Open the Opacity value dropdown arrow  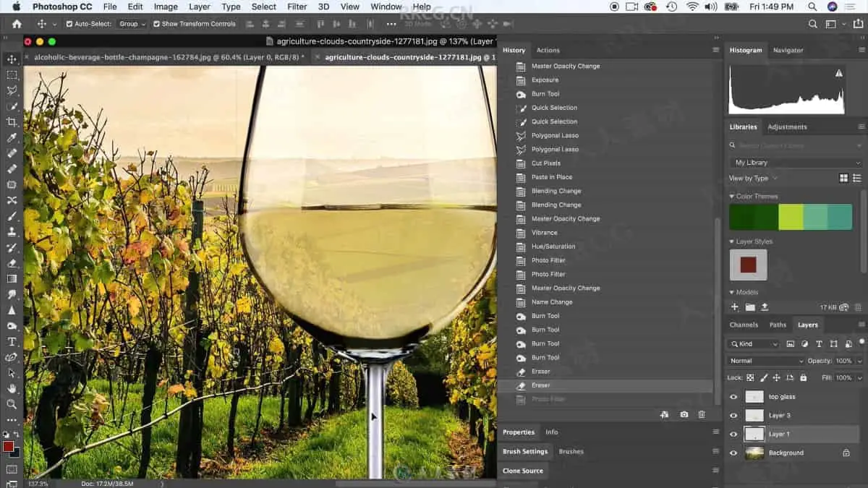coord(859,361)
